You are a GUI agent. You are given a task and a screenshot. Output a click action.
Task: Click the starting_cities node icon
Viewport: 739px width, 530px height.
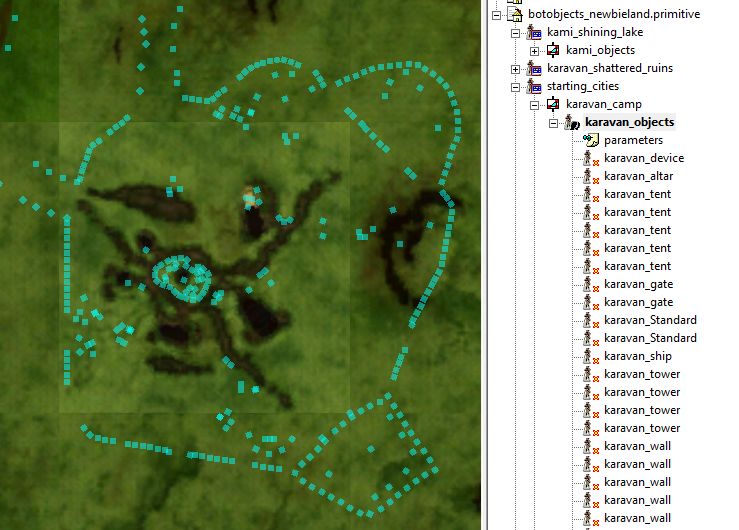tap(534, 86)
